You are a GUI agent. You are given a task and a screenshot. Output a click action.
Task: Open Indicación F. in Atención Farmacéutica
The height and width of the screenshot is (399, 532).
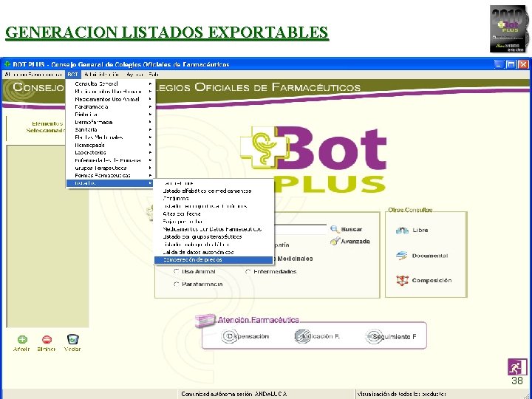coord(317,336)
